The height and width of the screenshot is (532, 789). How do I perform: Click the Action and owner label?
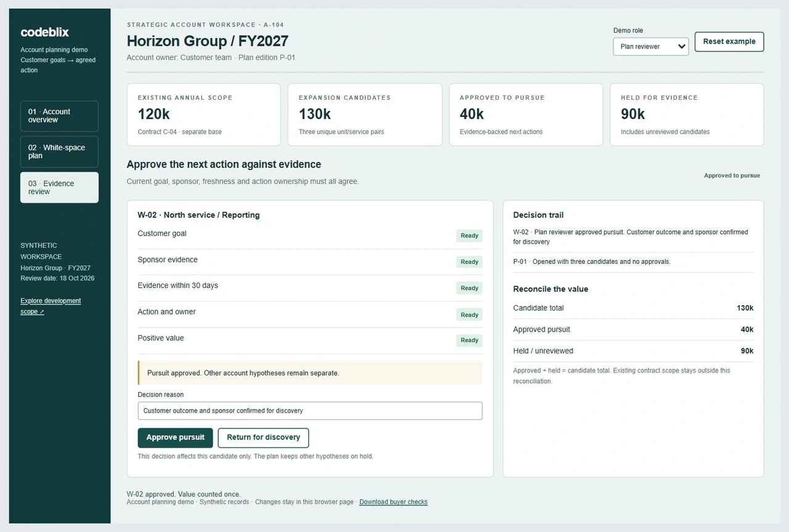[166, 312]
